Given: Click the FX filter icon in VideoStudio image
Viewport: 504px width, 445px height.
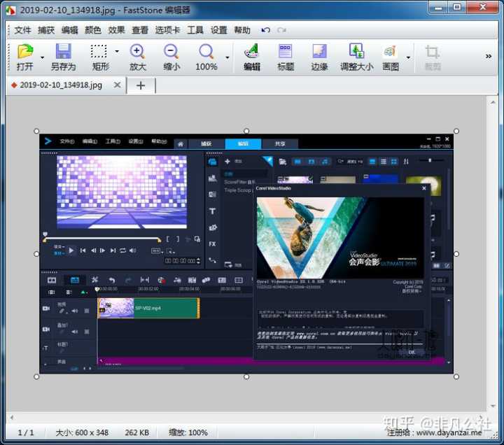Looking at the screenshot, I should (212, 244).
